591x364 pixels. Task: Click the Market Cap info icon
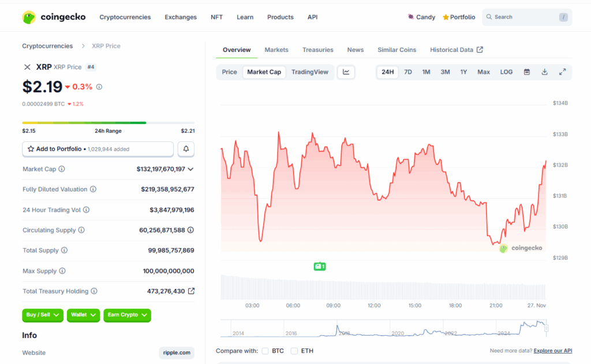[62, 169]
